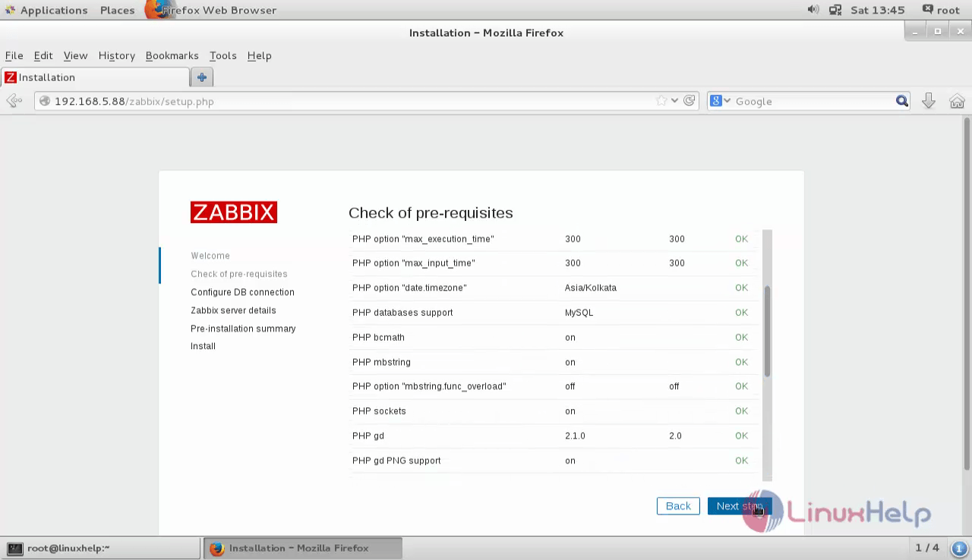Open the URL history dropdown arrow
Image resolution: width=972 pixels, height=560 pixels.
pos(674,101)
